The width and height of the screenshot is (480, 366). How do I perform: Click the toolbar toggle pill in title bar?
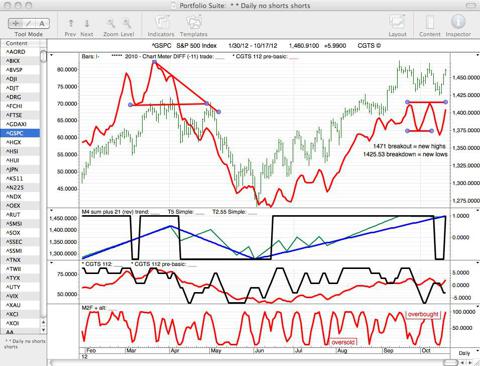coord(471,5)
